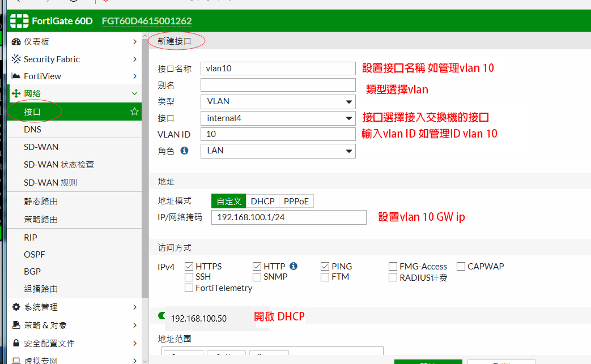The width and height of the screenshot is (591, 364).
Task: Toggle the DHCP server switch
Action: pos(161,316)
